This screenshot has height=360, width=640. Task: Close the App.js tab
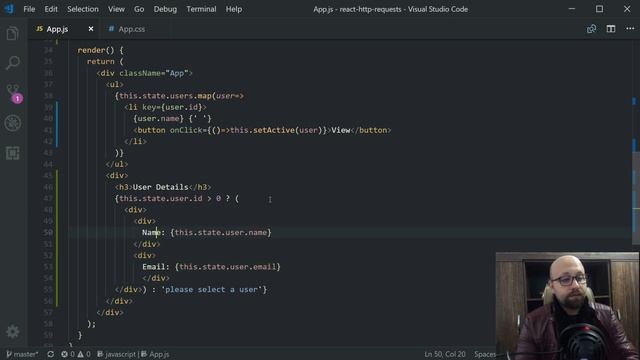coord(91,29)
